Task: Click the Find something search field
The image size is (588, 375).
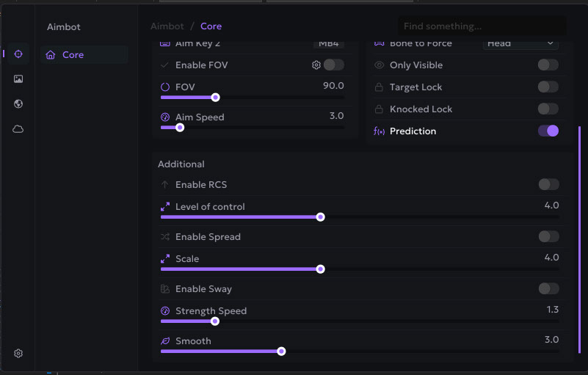Action: [482, 26]
